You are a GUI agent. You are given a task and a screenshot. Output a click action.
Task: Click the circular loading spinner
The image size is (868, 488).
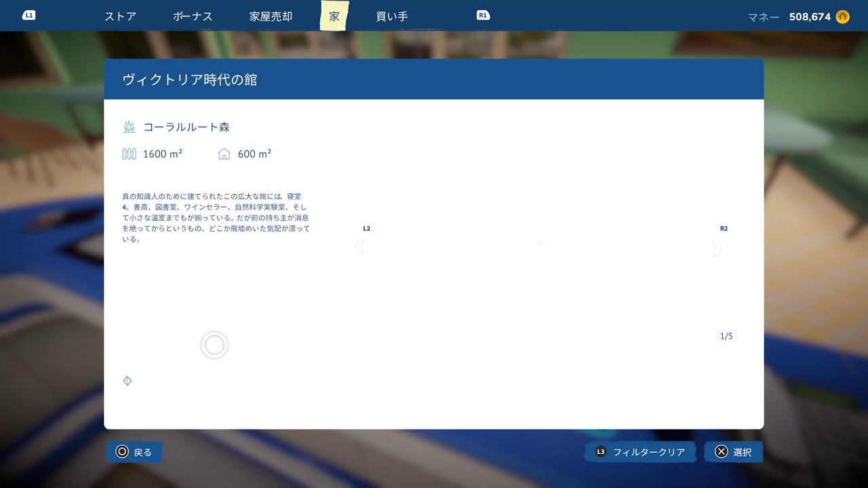214,346
